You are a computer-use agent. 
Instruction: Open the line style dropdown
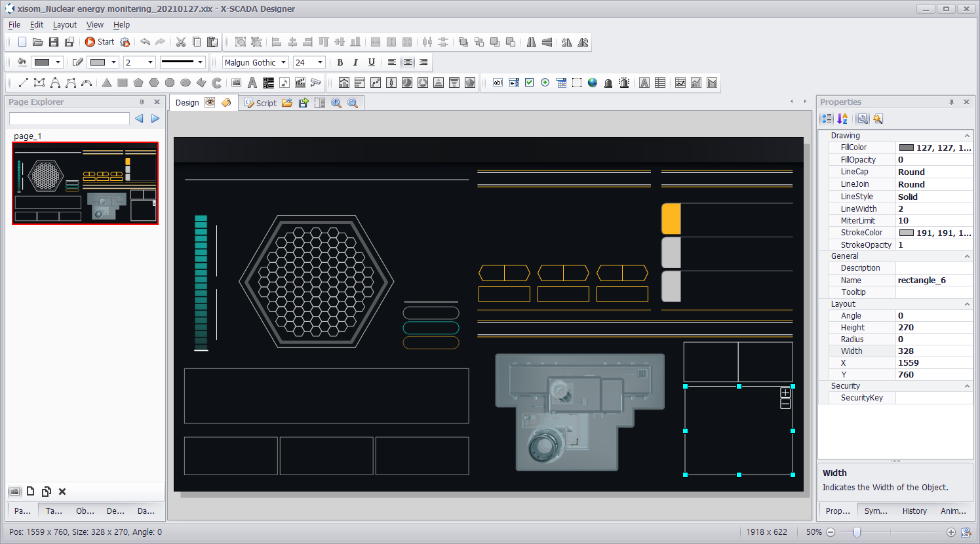tap(200, 62)
